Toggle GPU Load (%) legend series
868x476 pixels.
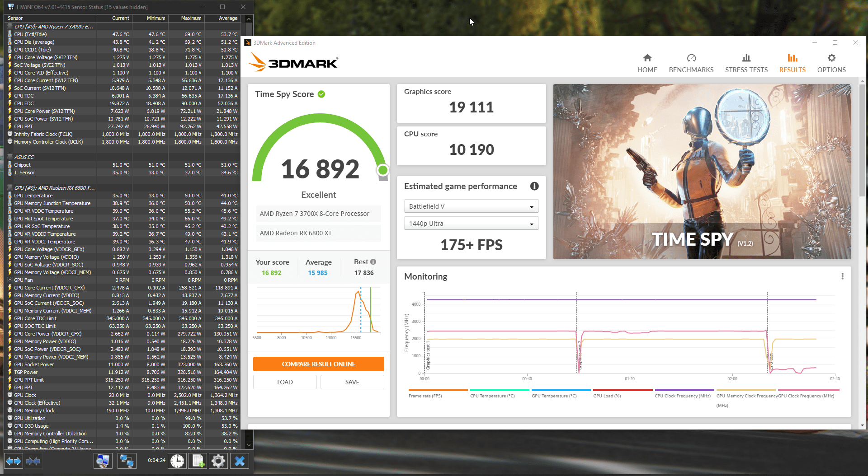point(623,393)
